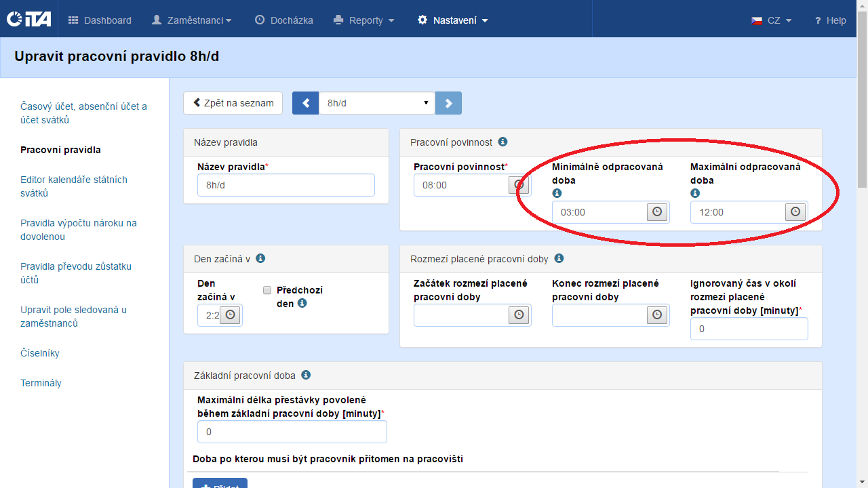Open Číselníky link in the sidebar
868x488 pixels.
[x=40, y=353]
